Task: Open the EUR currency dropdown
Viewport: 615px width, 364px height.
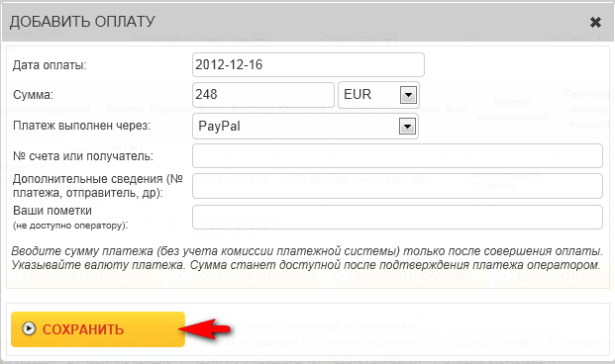Action: pyautogui.click(x=379, y=94)
